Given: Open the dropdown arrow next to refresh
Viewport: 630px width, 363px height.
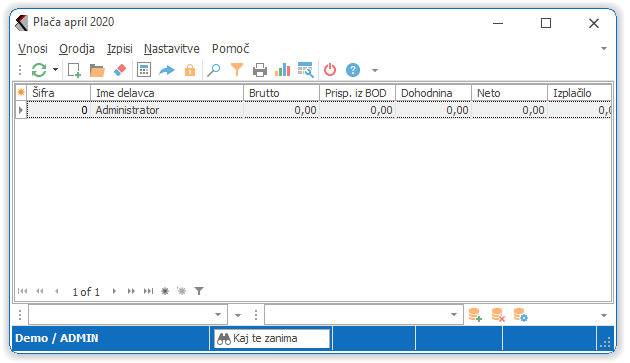Looking at the screenshot, I should pos(55,70).
